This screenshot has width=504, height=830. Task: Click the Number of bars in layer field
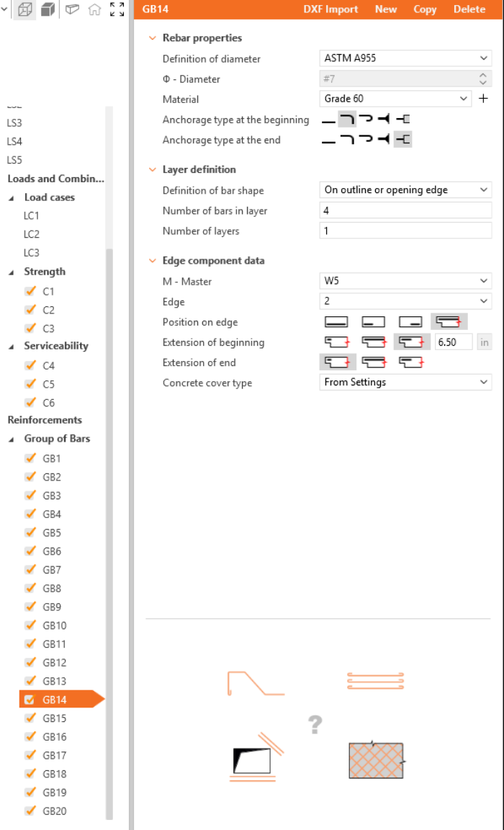click(x=405, y=210)
